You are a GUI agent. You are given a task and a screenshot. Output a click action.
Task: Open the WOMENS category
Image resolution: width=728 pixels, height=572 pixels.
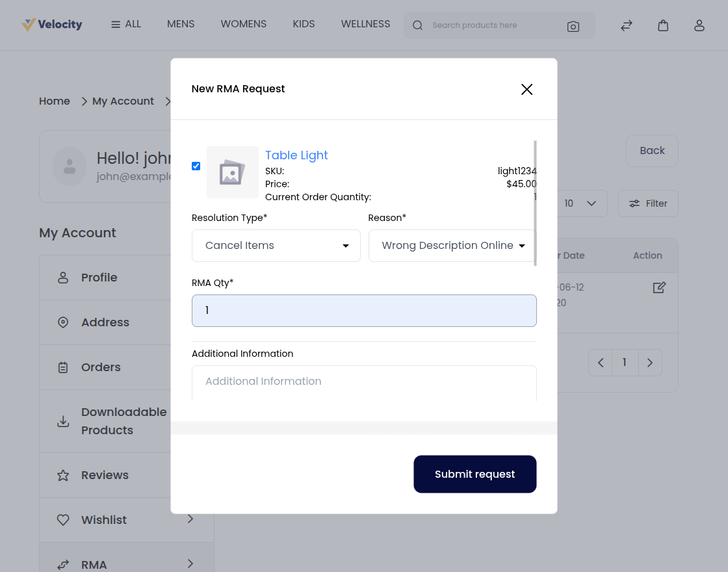(x=243, y=24)
